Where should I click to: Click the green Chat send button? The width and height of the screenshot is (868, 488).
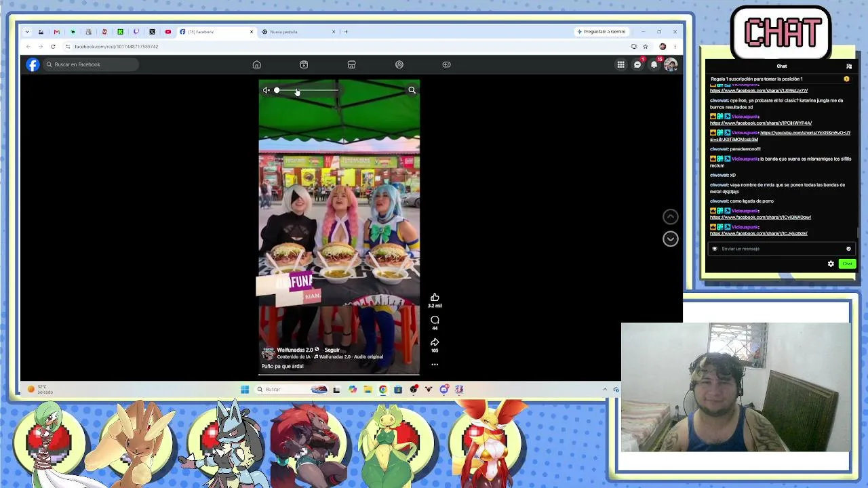[847, 264]
